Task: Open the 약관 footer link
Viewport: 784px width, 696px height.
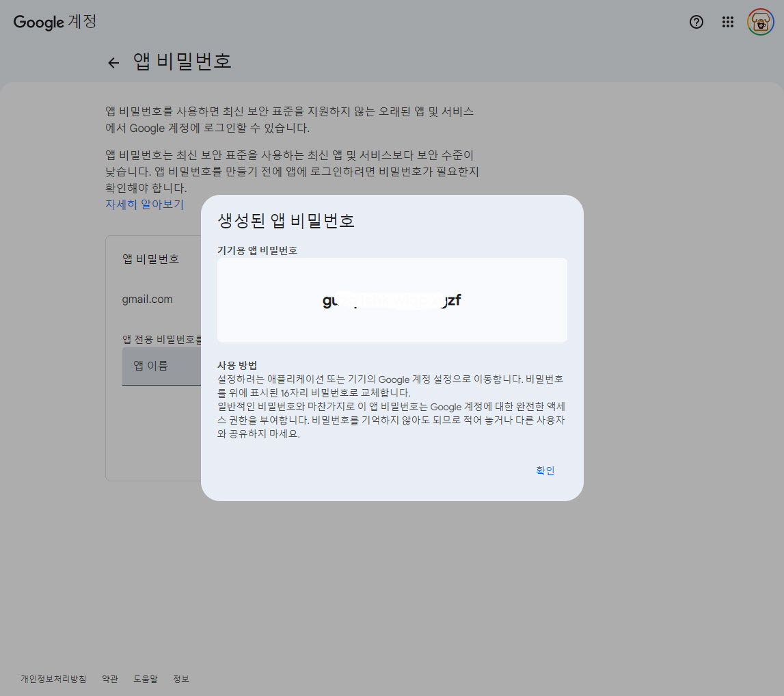Action: (109, 679)
